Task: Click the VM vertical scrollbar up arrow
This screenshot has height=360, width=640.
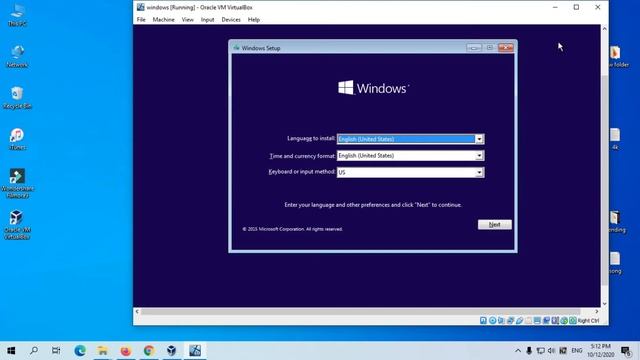Action: coord(604,29)
